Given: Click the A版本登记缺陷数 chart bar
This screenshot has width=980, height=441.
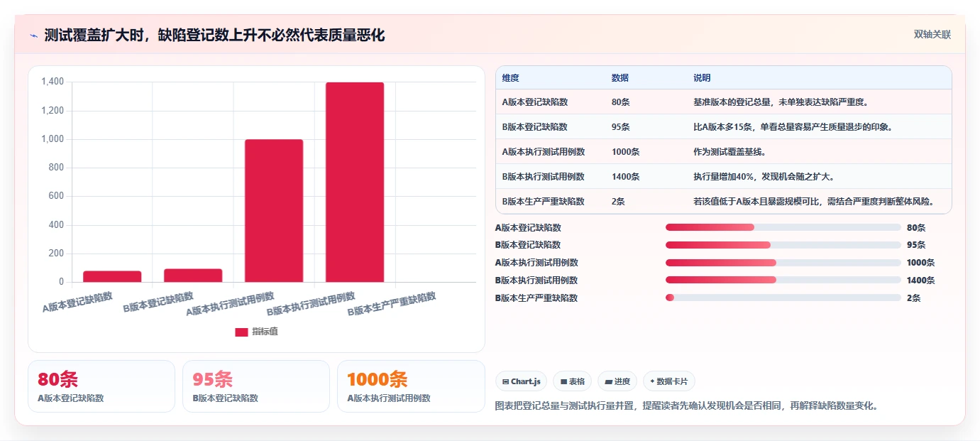Looking at the screenshot, I should tap(112, 276).
